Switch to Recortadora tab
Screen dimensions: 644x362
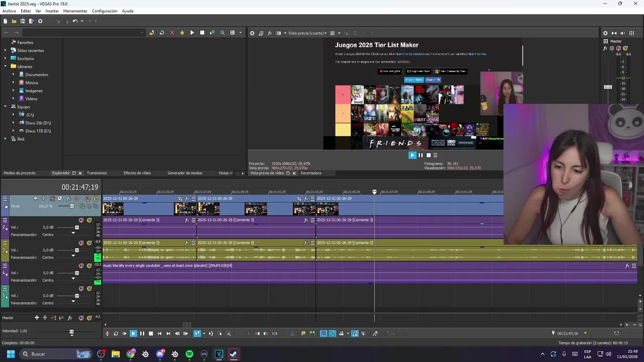point(310,173)
